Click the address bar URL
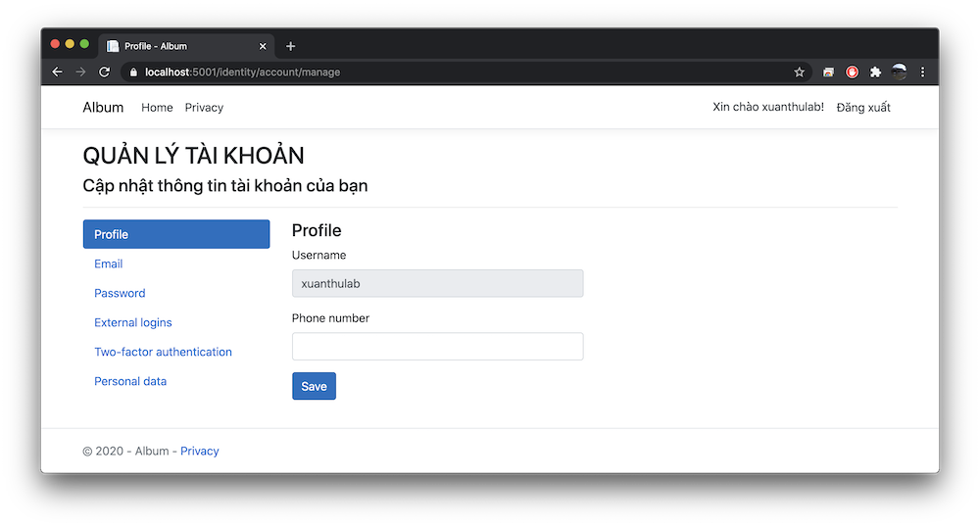The image size is (980, 527). point(242,72)
